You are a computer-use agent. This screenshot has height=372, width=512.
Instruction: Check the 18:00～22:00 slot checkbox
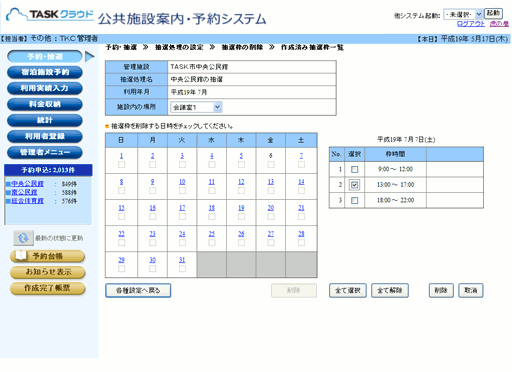355,200
